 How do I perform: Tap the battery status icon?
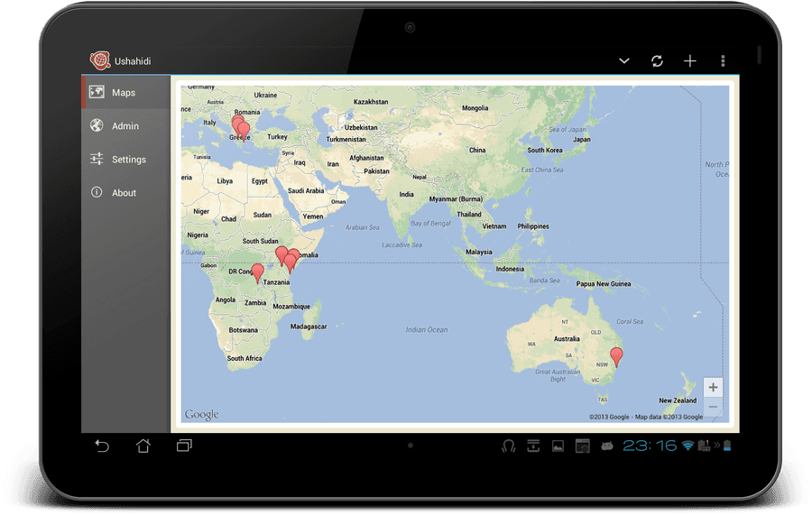727,446
